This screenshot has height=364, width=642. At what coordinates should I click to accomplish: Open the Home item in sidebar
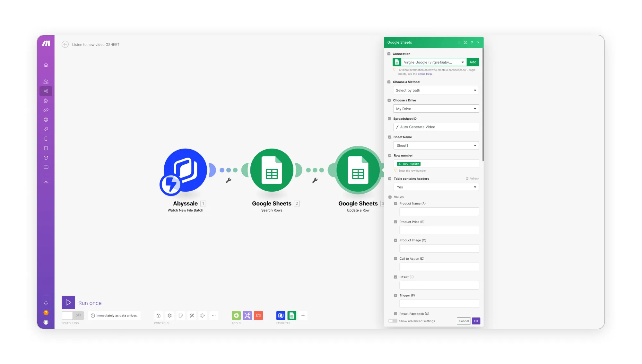click(x=46, y=65)
